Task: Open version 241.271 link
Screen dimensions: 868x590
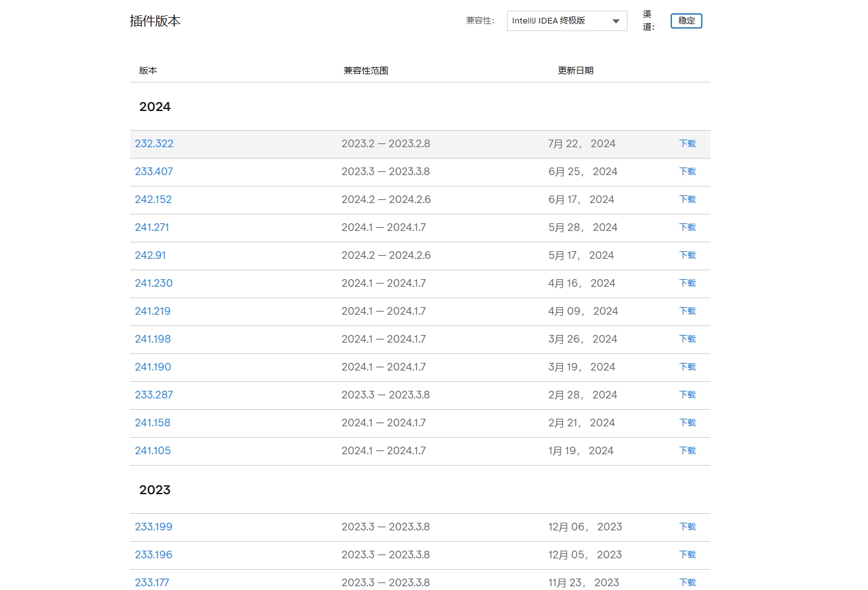Action: (x=152, y=228)
